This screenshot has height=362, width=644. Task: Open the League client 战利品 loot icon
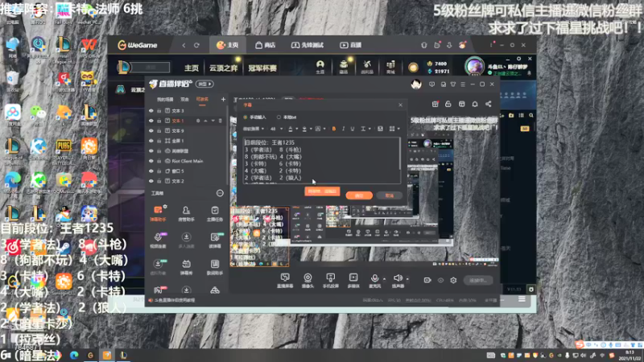point(367,67)
